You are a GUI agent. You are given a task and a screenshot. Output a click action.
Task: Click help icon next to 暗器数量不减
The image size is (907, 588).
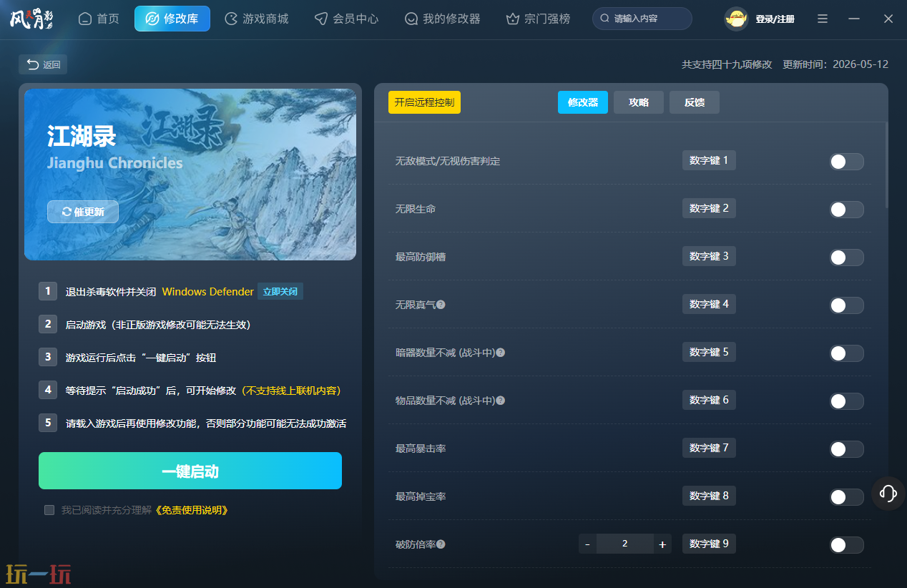click(501, 353)
